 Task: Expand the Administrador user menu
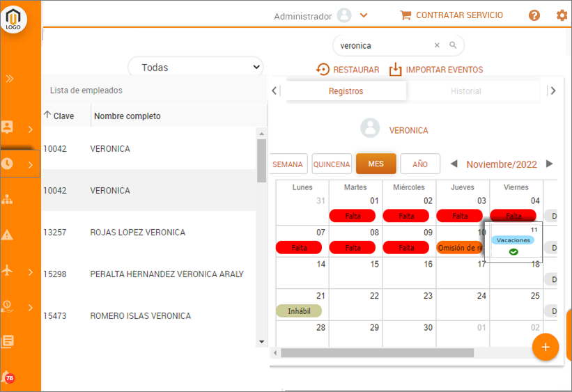363,15
